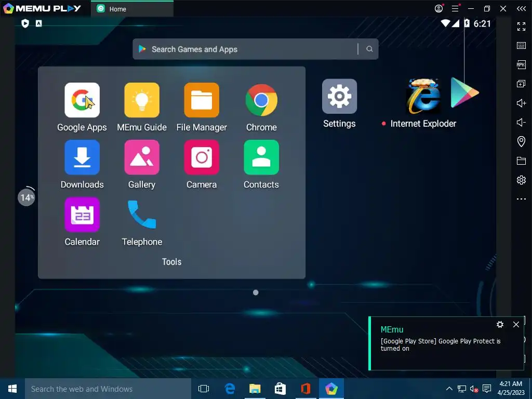Launch the Camera app
Image resolution: width=532 pixels, height=399 pixels.
point(202,157)
